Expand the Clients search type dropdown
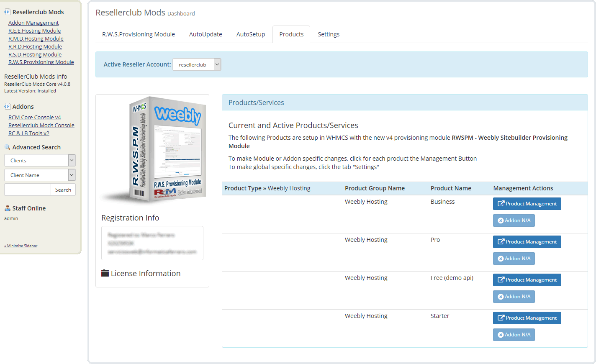 tap(40, 160)
